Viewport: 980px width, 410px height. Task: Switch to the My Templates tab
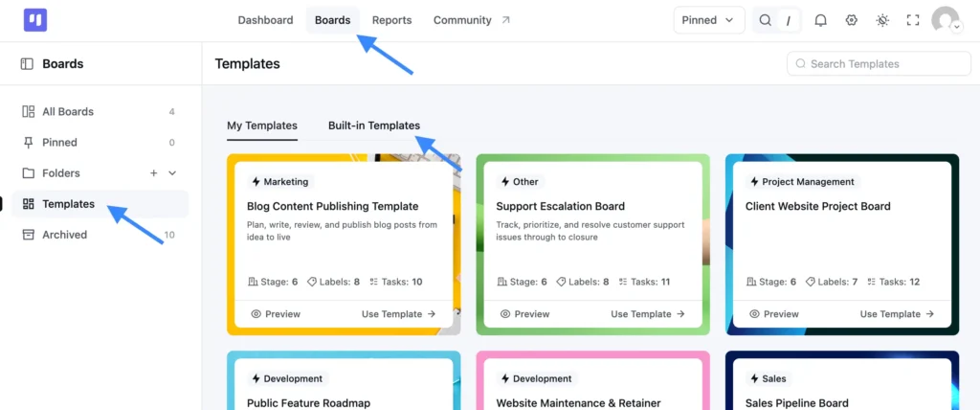click(262, 125)
